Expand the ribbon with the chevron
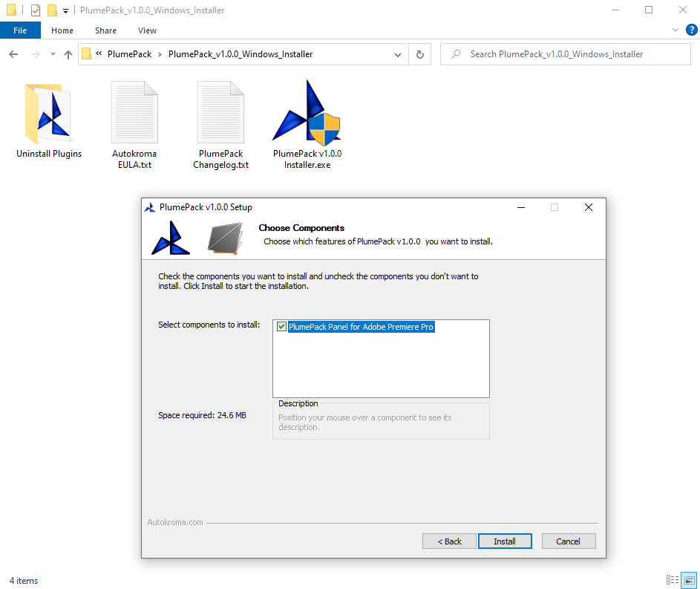 [675, 30]
